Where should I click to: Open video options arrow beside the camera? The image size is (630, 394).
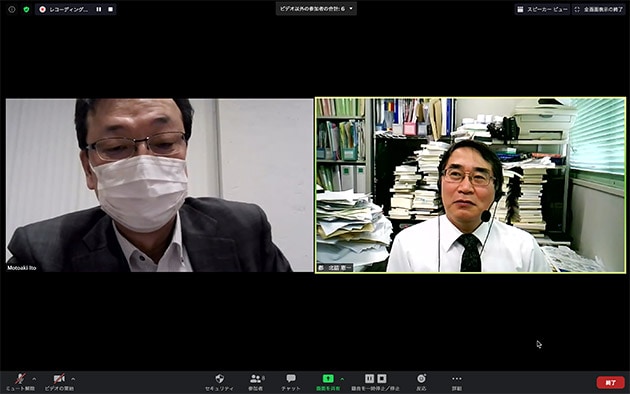point(73,379)
